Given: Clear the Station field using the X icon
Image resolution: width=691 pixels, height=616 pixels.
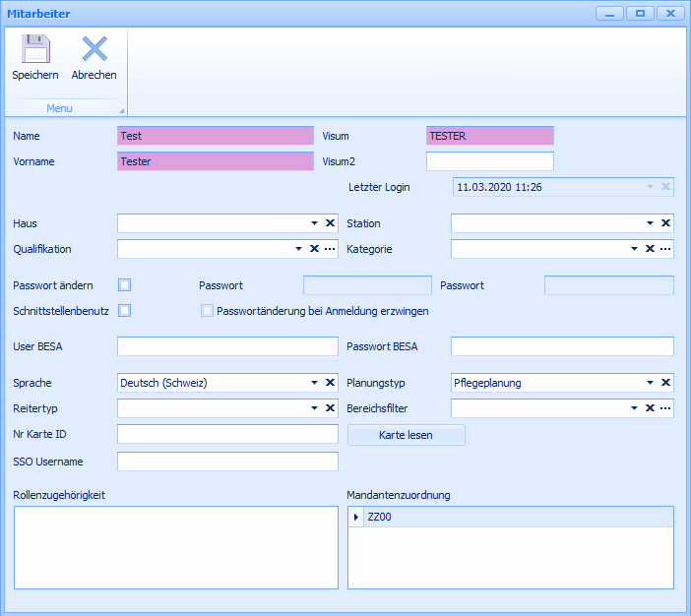Looking at the screenshot, I should click(666, 223).
